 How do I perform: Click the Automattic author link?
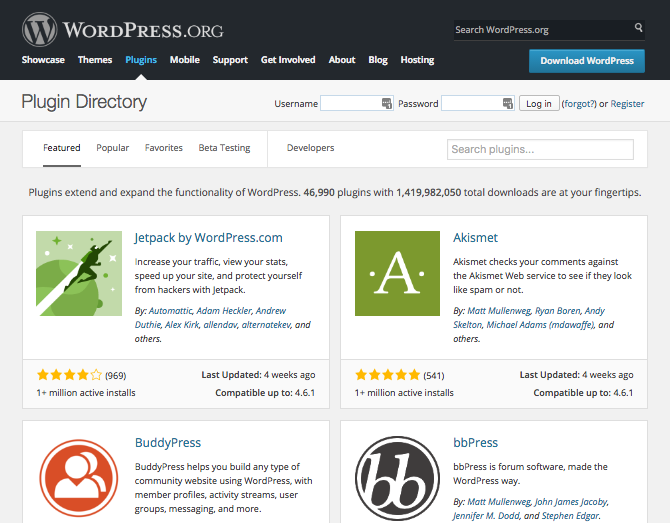click(170, 311)
